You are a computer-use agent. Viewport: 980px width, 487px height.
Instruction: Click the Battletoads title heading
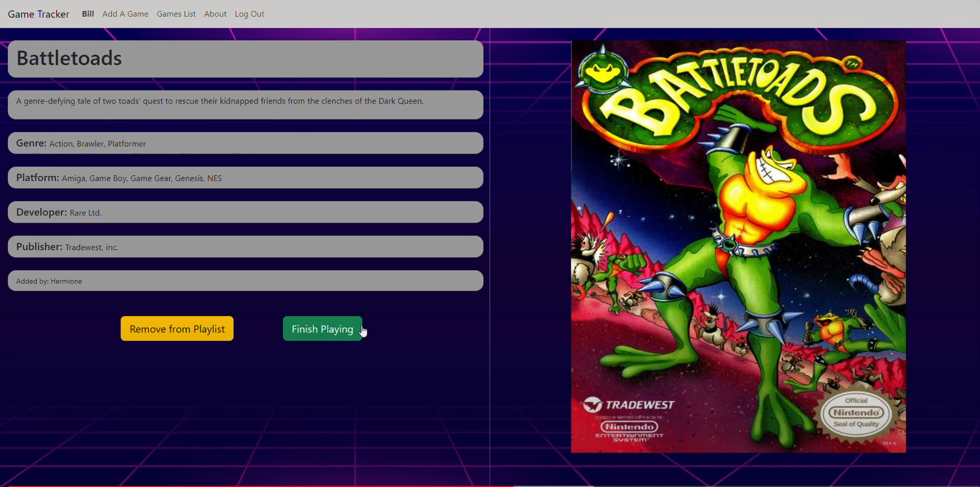[x=69, y=58]
